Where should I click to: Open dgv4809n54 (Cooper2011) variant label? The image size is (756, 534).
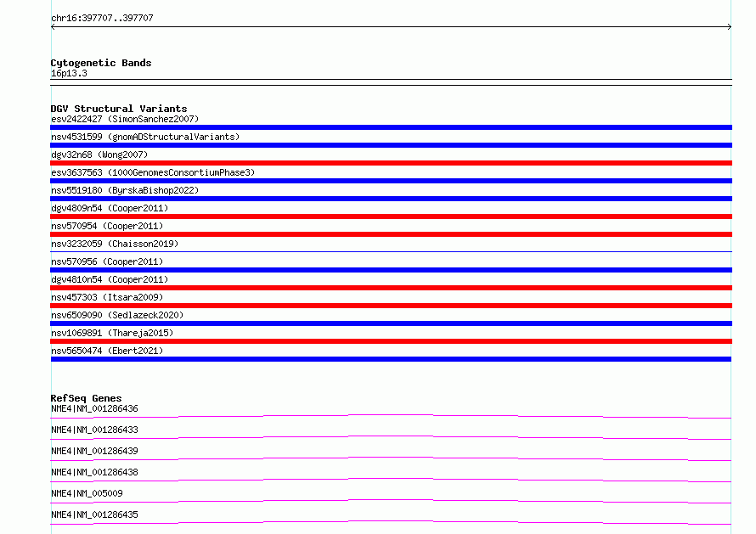(110, 208)
